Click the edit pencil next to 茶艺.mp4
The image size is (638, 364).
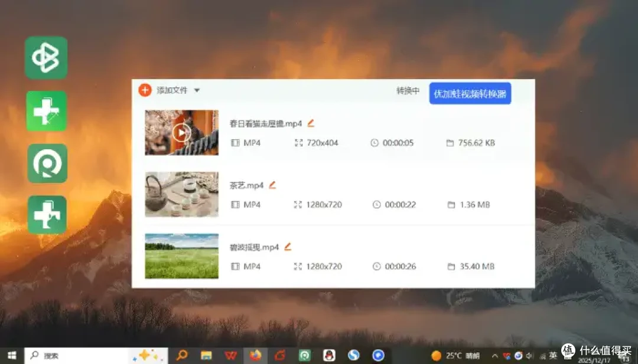coord(272,185)
